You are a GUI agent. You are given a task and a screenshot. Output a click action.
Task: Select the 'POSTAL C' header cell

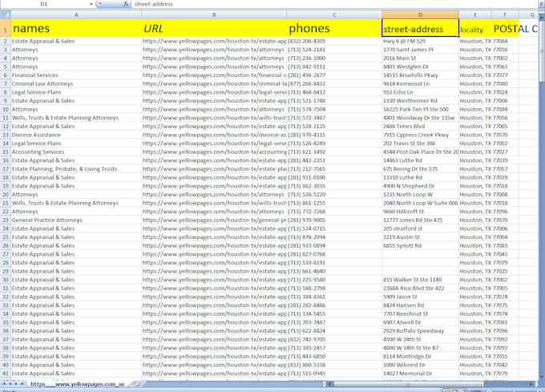[505, 28]
